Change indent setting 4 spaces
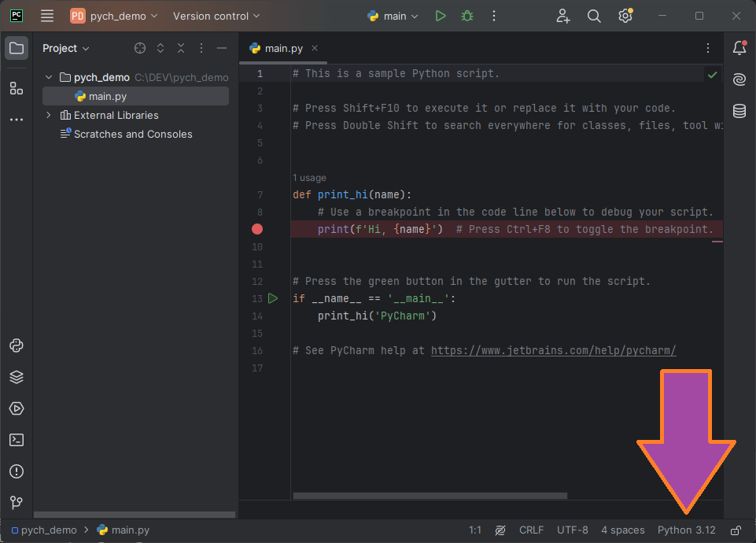The height and width of the screenshot is (543, 756). coord(622,530)
